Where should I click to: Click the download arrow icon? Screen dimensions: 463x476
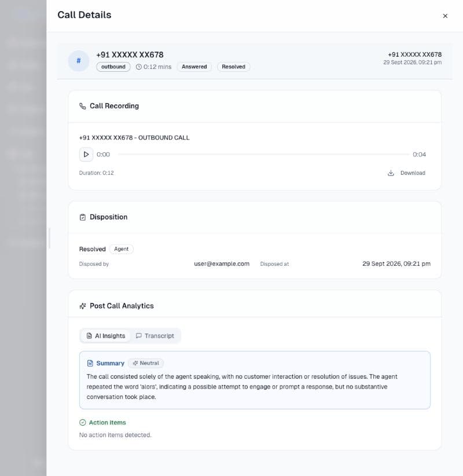click(x=391, y=173)
